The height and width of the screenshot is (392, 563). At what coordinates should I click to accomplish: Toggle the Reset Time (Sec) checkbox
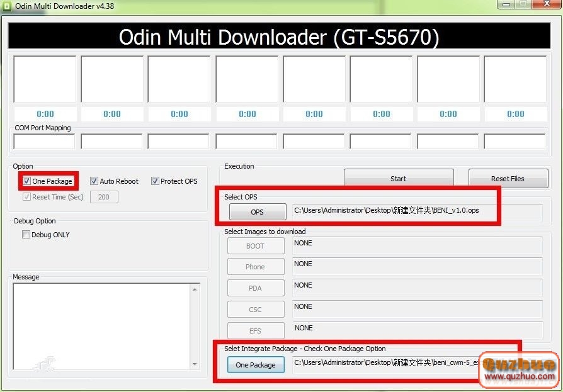pos(26,197)
